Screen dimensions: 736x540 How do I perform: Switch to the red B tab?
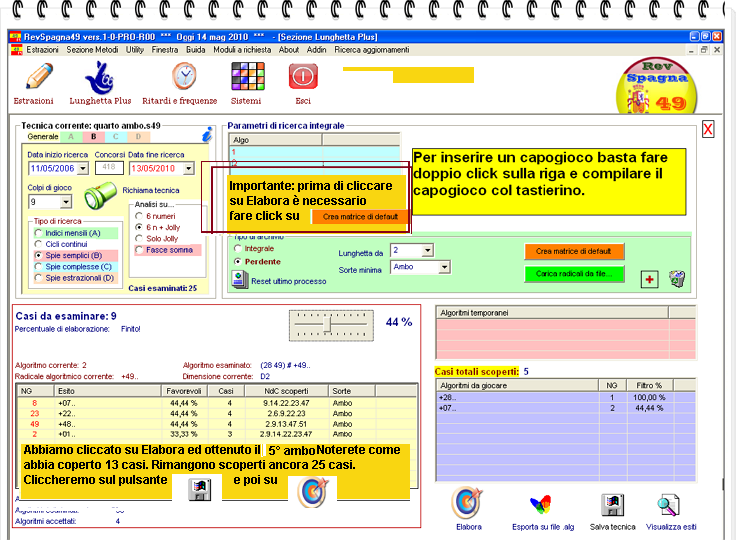[94, 137]
